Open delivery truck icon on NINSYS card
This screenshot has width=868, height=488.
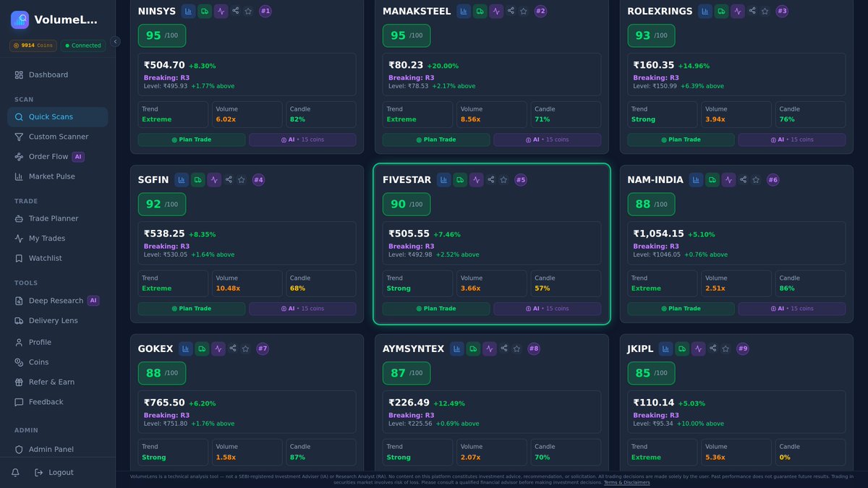tap(205, 11)
